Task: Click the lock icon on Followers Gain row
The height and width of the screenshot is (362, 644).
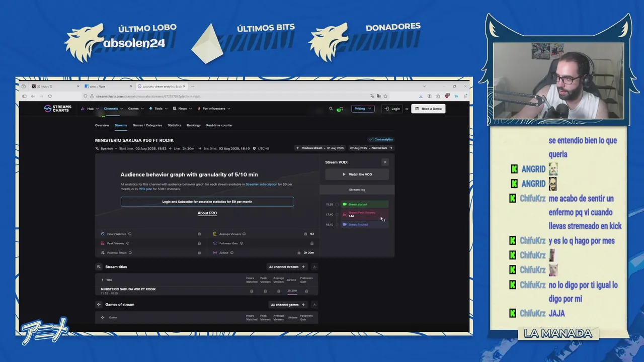Action: coord(312,243)
